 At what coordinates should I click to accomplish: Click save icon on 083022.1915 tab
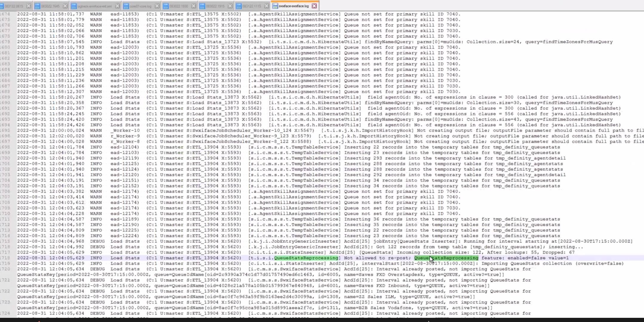(202, 6)
